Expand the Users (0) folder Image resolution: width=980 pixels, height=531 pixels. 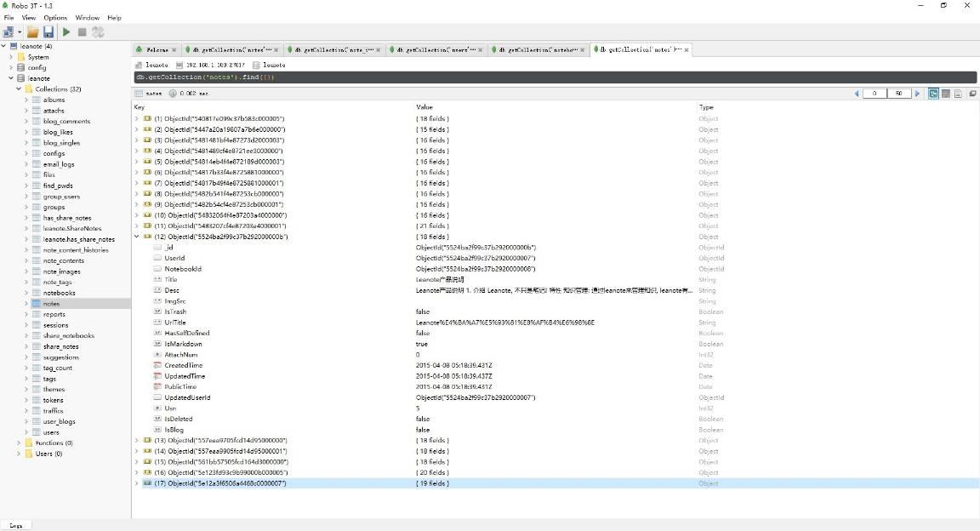(19, 454)
